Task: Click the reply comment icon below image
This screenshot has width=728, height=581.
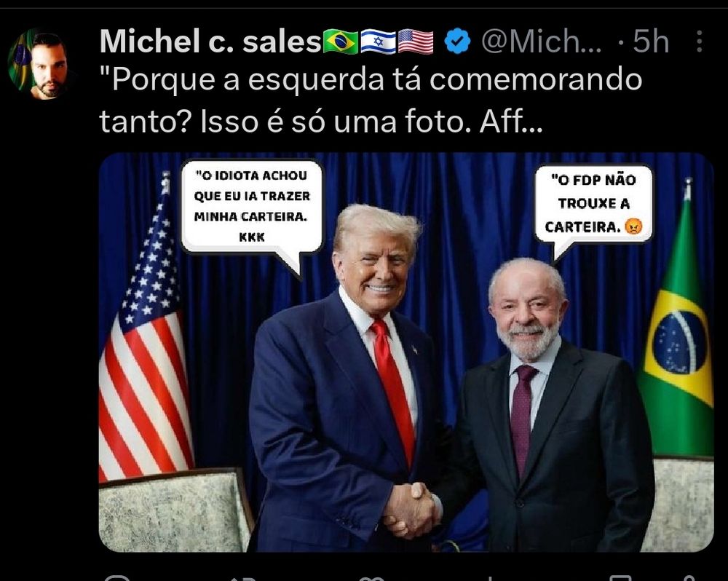Action: [117, 578]
